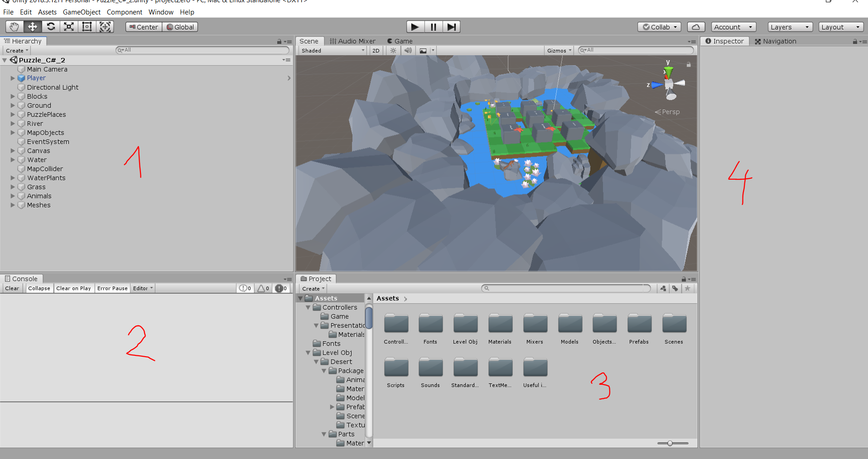Clear the Console messages
The width and height of the screenshot is (868, 459).
pyautogui.click(x=12, y=288)
